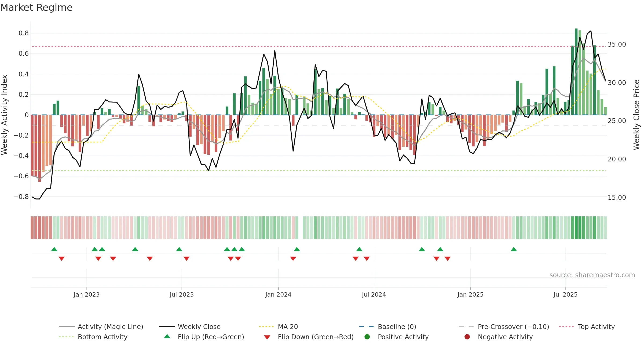The image size is (644, 362).
Task: Select the Jul 2023 x-axis label
Action: [182, 294]
